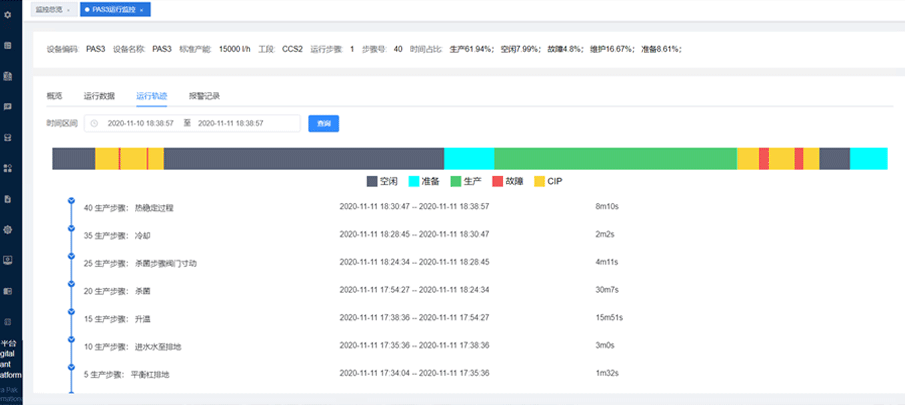Click the document file icon in sidebar
905x405 pixels.
[x=8, y=199]
